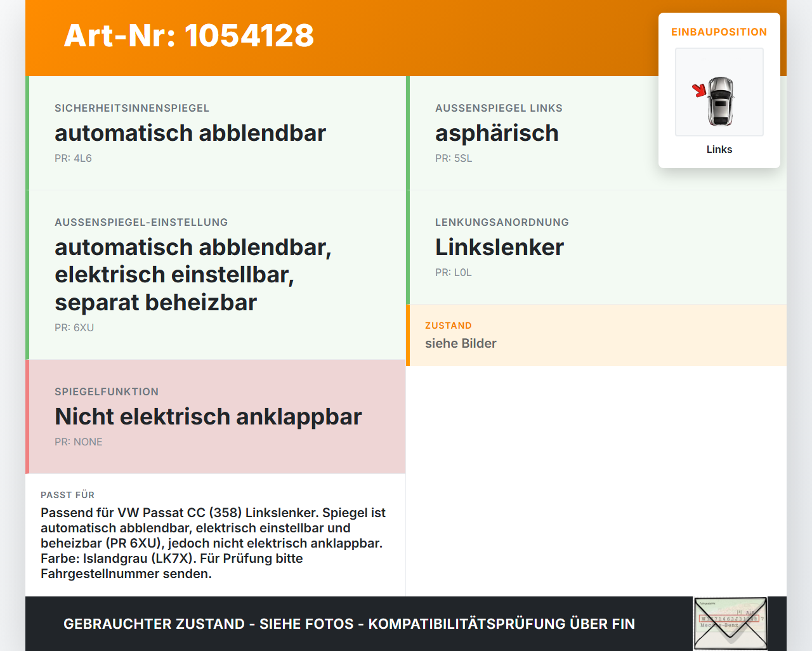Screen dimensions: 812x651
Task: Select 'Nicht elektrisch anklappbar' heading
Action: tap(208, 416)
